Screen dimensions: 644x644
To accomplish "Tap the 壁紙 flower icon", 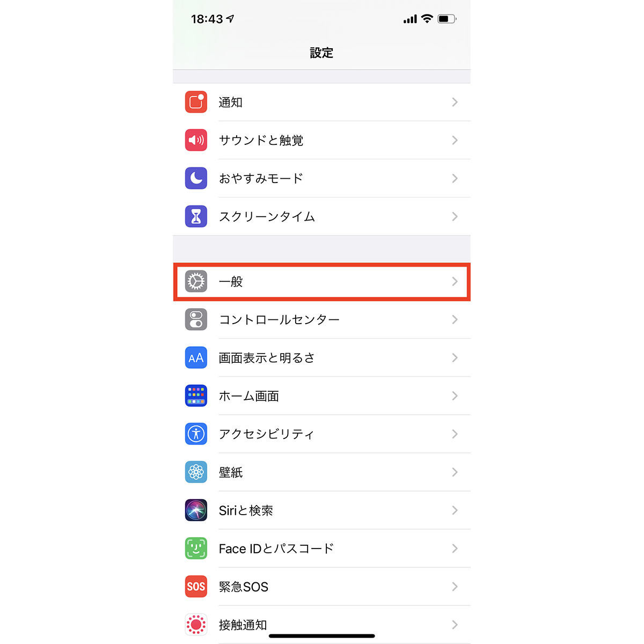I will click(196, 472).
